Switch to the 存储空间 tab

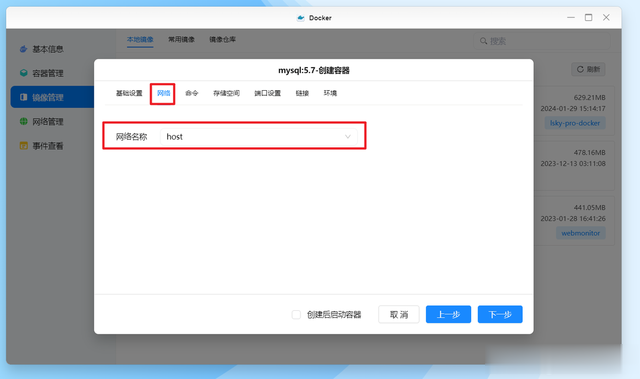click(226, 93)
